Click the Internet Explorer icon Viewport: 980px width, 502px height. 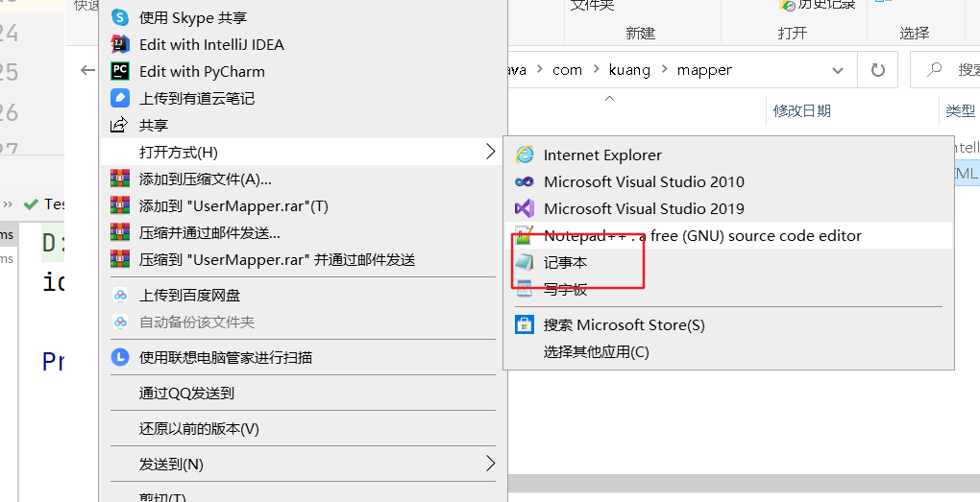tap(525, 155)
